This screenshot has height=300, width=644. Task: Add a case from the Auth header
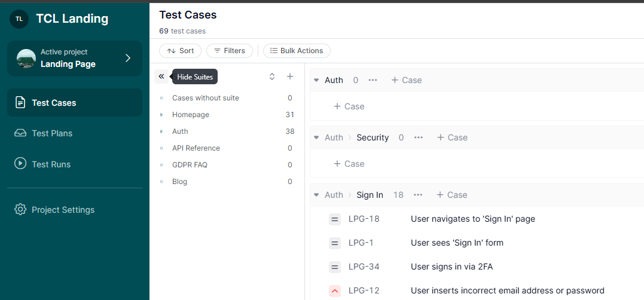click(406, 80)
